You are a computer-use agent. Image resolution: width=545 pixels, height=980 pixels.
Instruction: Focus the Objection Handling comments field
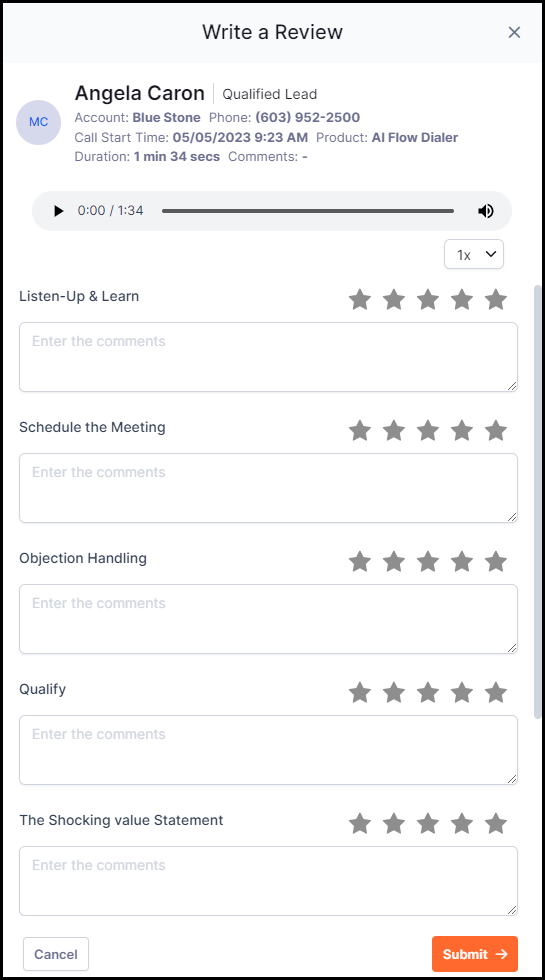coord(268,619)
